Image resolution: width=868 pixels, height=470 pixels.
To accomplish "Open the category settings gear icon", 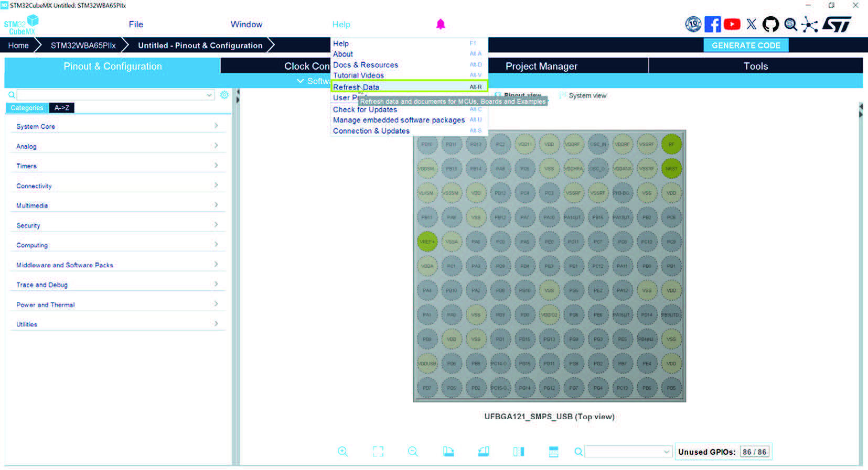I will click(x=224, y=95).
